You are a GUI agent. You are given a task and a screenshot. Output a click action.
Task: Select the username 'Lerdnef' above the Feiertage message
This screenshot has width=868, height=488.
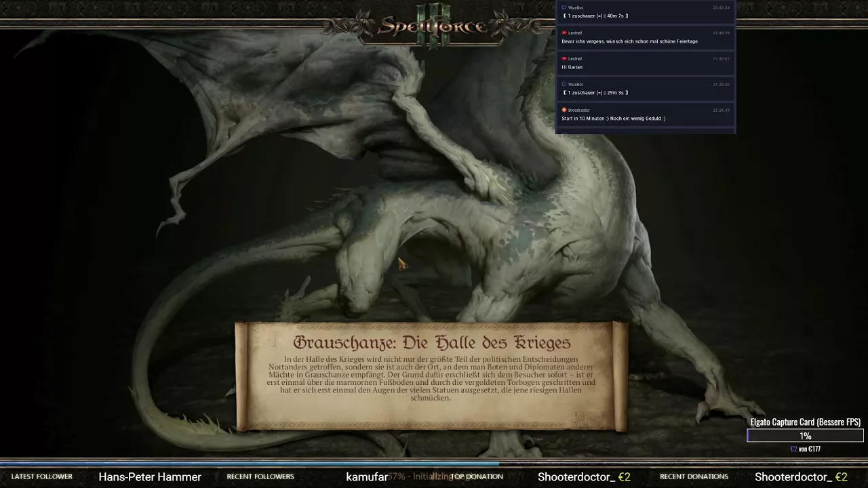575,33
